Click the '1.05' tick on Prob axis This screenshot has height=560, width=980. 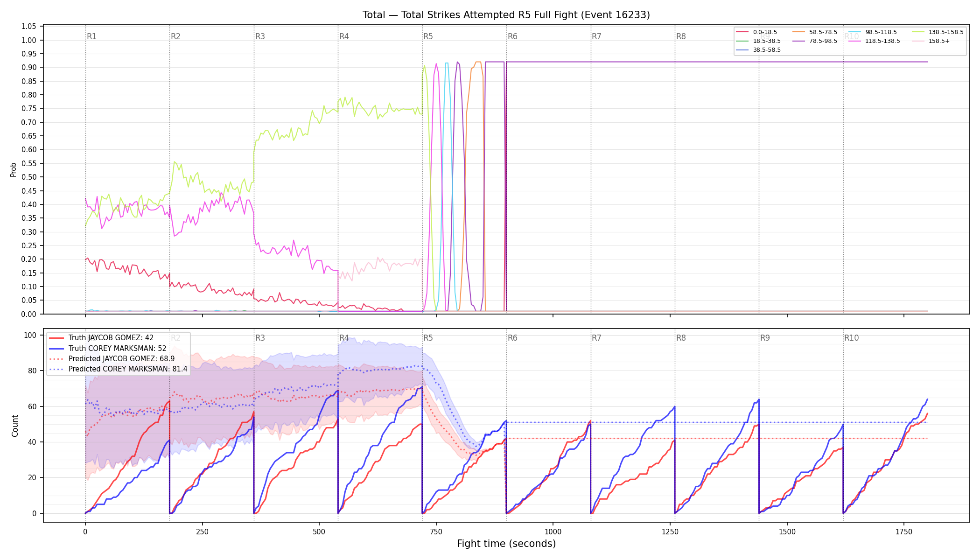(29, 27)
